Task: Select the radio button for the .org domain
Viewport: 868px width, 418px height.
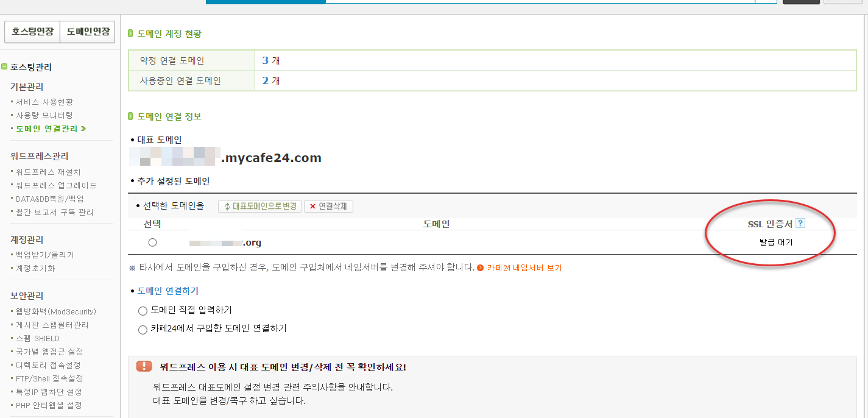Action: pyautogui.click(x=153, y=242)
